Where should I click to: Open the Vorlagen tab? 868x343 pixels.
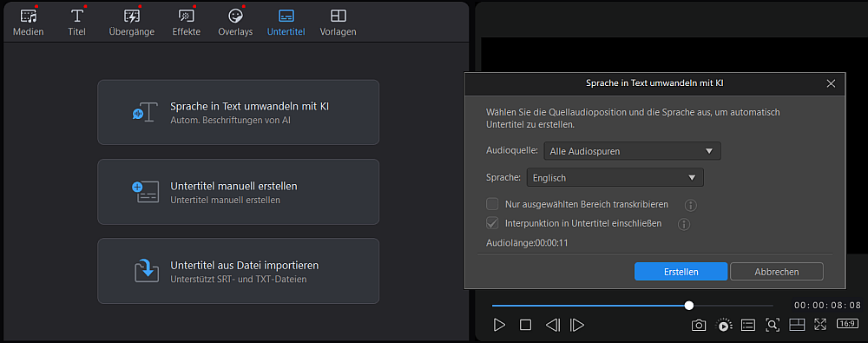click(338, 23)
